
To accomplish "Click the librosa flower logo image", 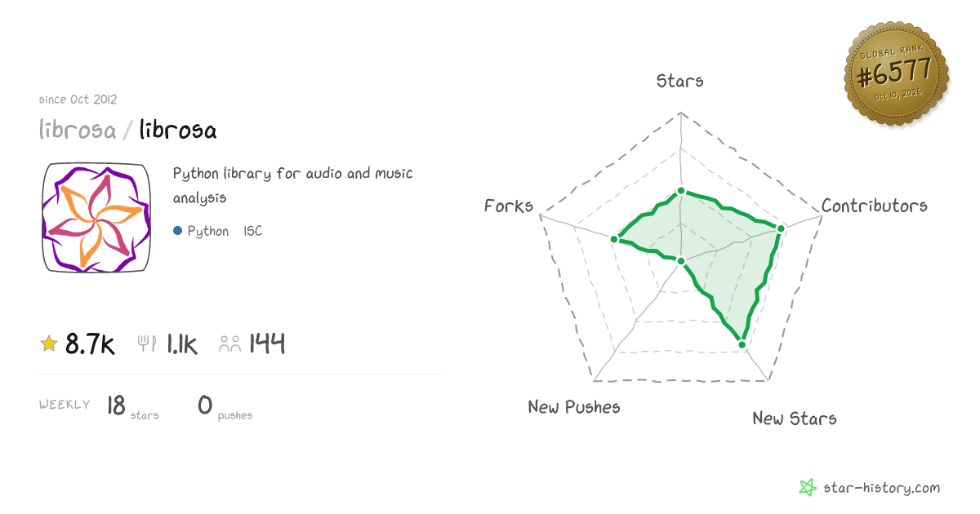I will click(x=96, y=218).
